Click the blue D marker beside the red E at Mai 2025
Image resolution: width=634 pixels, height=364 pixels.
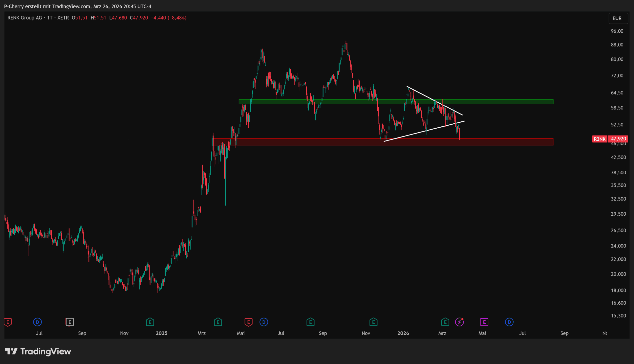click(x=264, y=322)
